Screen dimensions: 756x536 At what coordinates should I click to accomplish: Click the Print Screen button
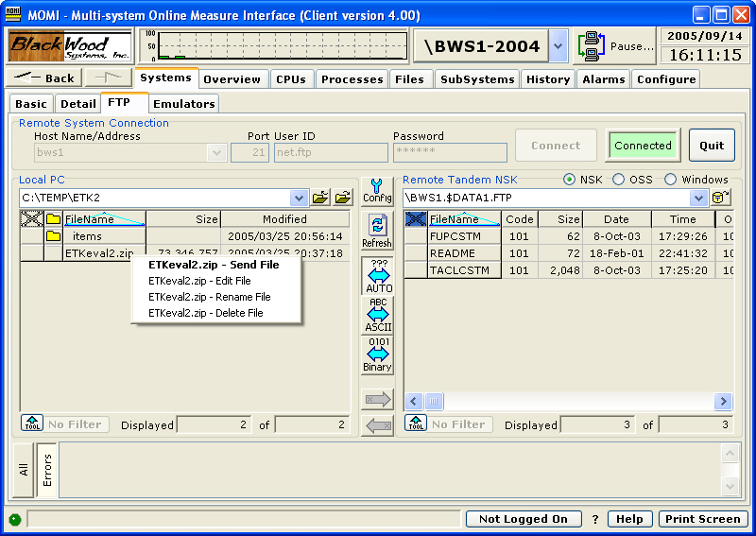coord(702,519)
